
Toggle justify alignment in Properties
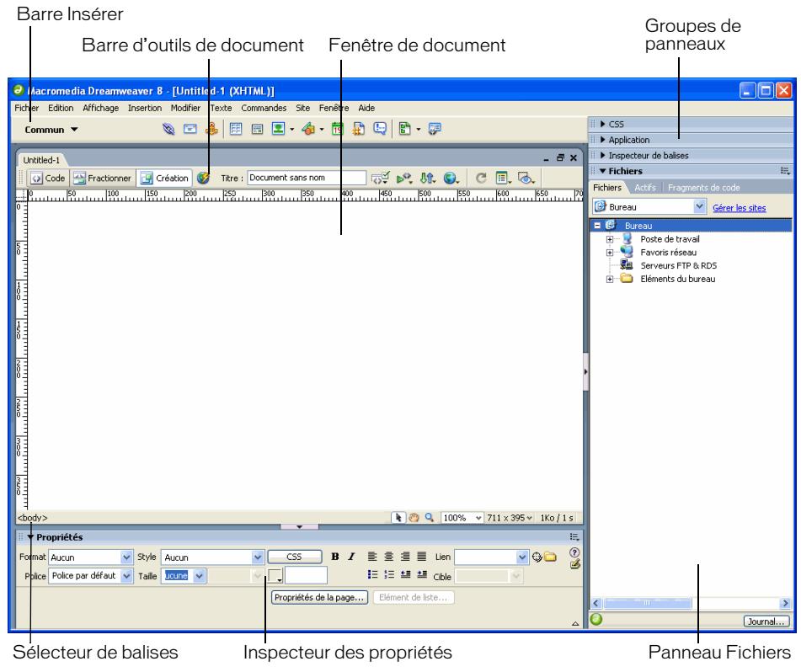tap(421, 557)
